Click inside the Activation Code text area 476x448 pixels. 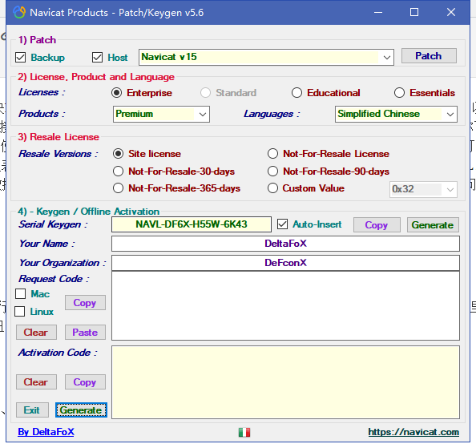(x=285, y=382)
